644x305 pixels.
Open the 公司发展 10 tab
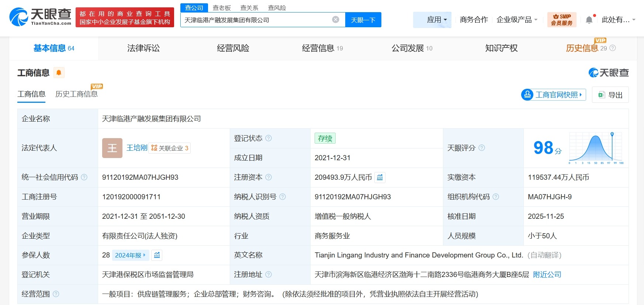[x=412, y=48]
